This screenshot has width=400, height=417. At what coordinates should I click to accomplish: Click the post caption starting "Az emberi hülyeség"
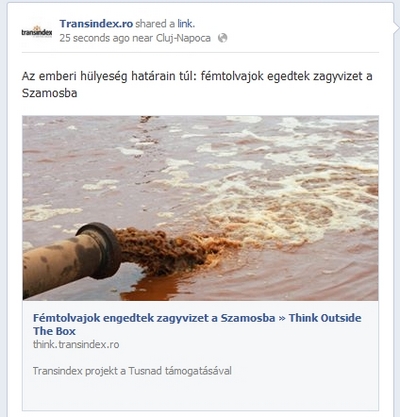pyautogui.click(x=197, y=84)
